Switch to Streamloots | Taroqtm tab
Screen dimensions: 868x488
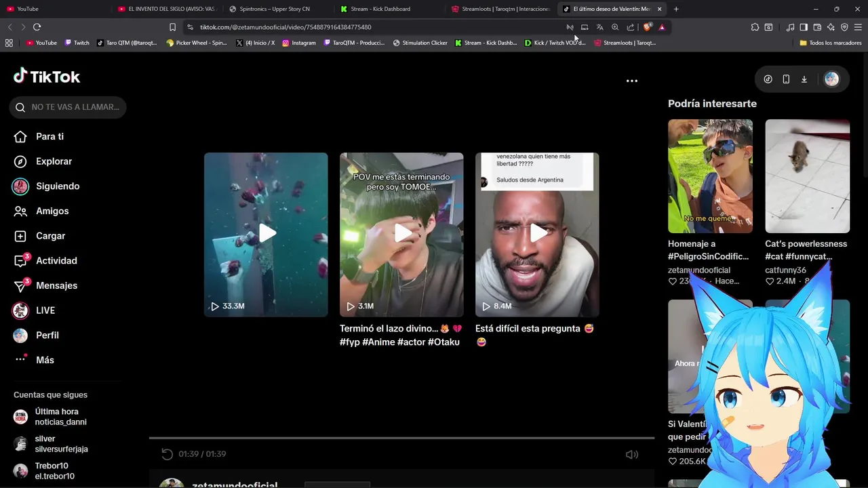coord(500,9)
